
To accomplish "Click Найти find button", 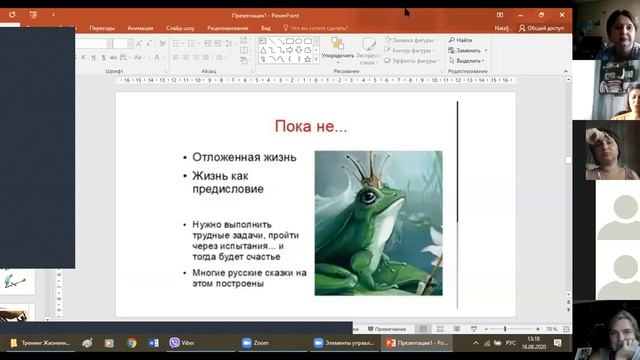I will (x=460, y=40).
